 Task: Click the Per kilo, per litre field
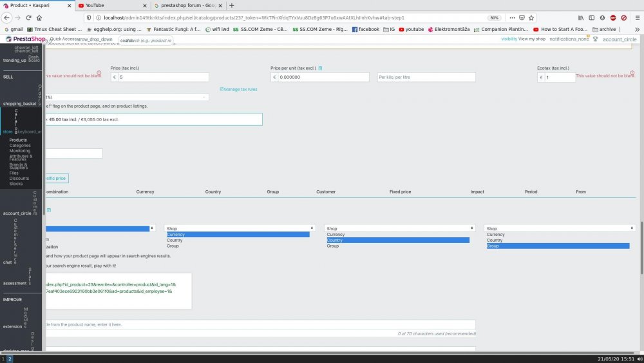tap(426, 77)
